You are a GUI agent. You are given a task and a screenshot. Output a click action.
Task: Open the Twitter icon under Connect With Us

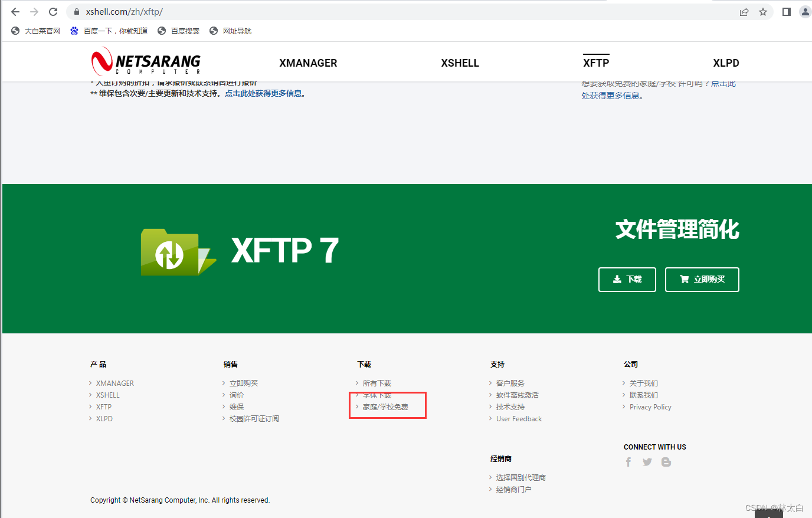click(647, 462)
